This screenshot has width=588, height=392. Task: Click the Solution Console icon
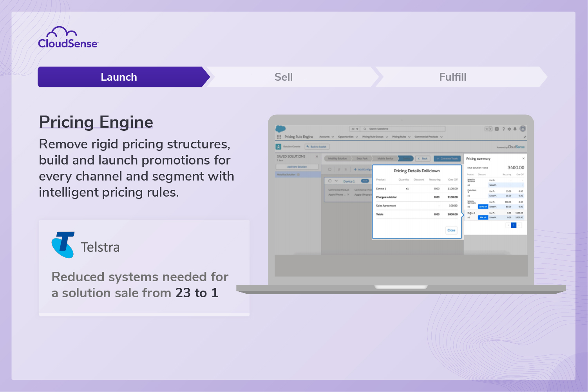[x=279, y=146]
